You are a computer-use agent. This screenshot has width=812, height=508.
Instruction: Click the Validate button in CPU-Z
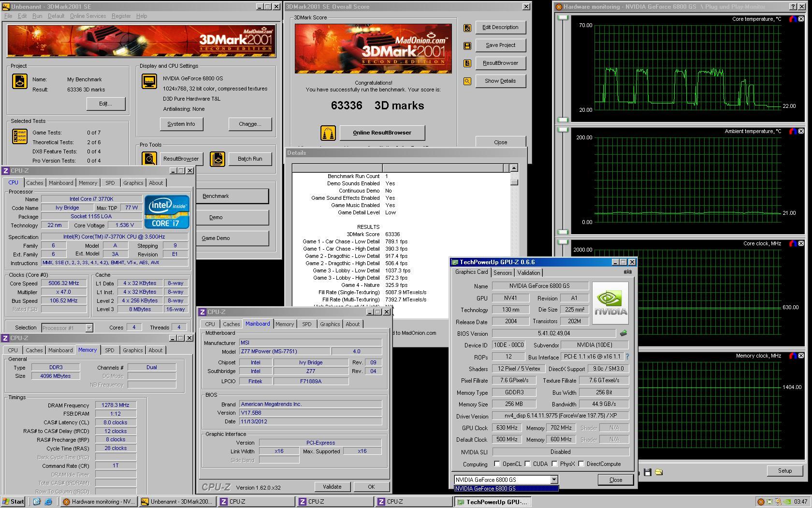coord(332,487)
